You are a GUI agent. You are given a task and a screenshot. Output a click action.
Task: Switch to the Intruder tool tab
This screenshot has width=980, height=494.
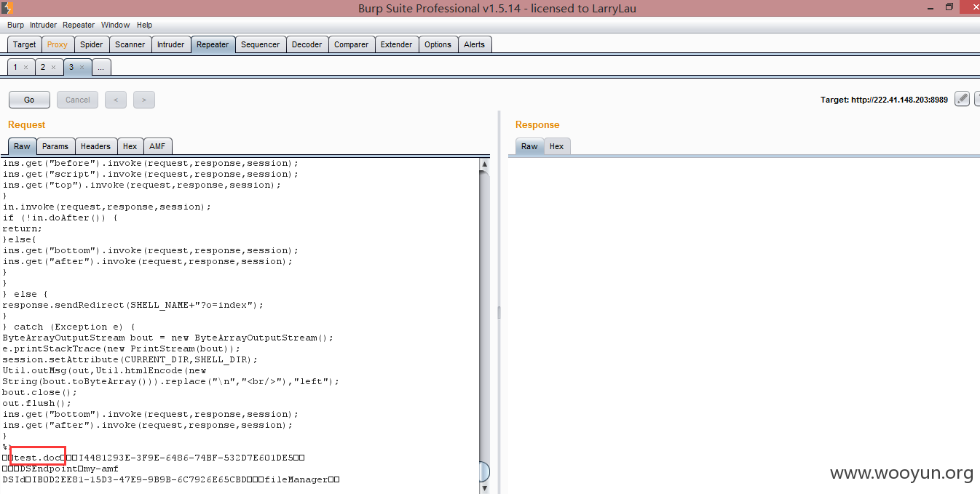click(171, 44)
